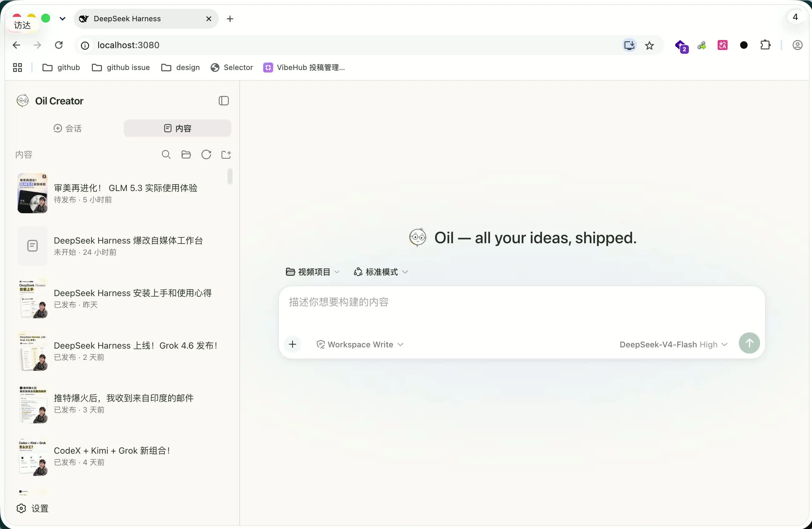Screen dimensions: 812x529
Task: Open the content folder icon
Action: [186, 155]
